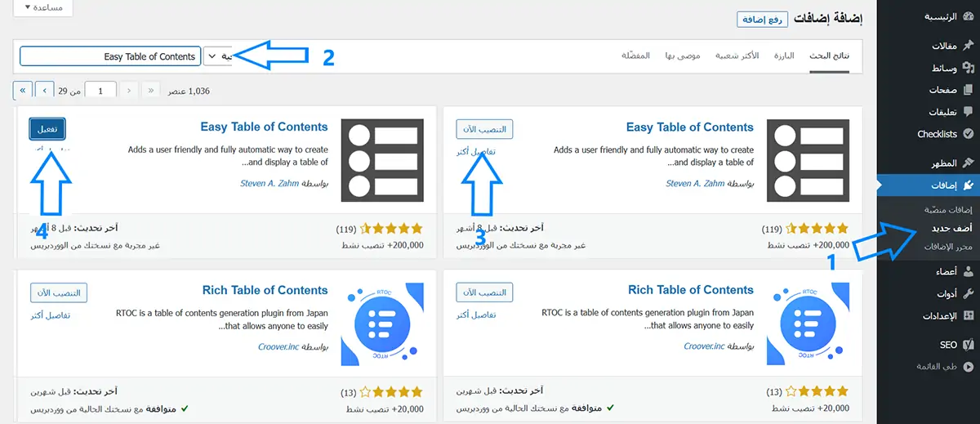Screen dimensions: 980x424
Task: Click the رفع إضافة upload button
Action: coord(760,19)
